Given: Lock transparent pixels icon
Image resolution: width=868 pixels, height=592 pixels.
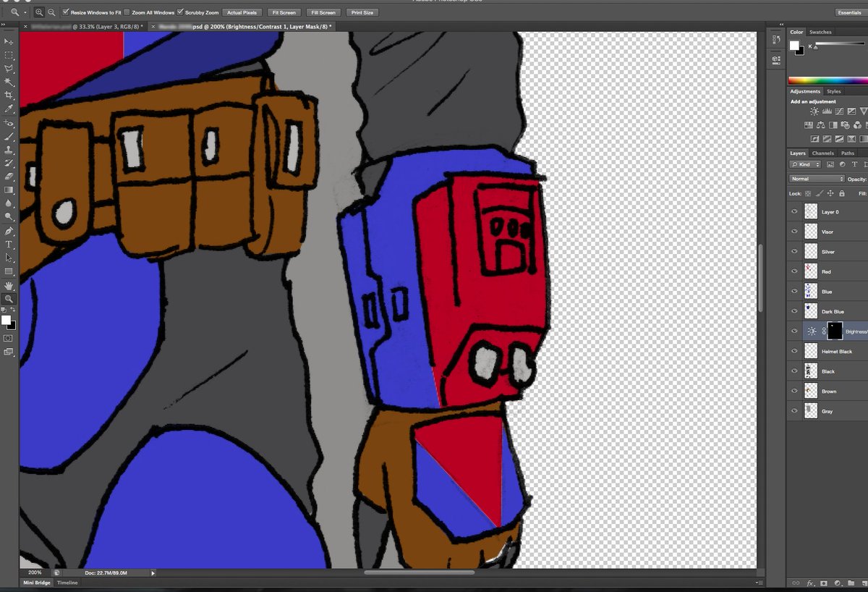Looking at the screenshot, I should pyautogui.click(x=808, y=193).
